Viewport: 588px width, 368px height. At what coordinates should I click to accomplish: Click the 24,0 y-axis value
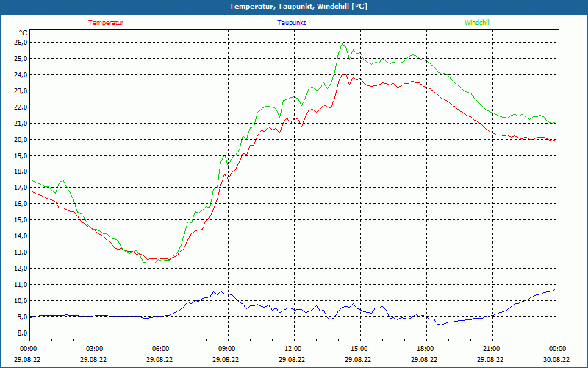tap(21, 75)
